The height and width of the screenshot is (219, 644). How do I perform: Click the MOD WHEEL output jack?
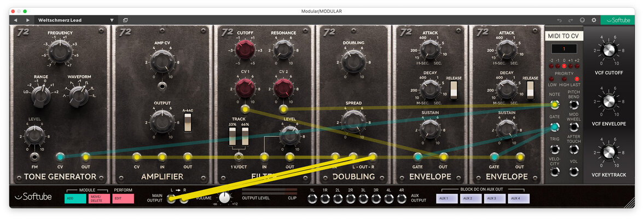pyautogui.click(x=574, y=128)
